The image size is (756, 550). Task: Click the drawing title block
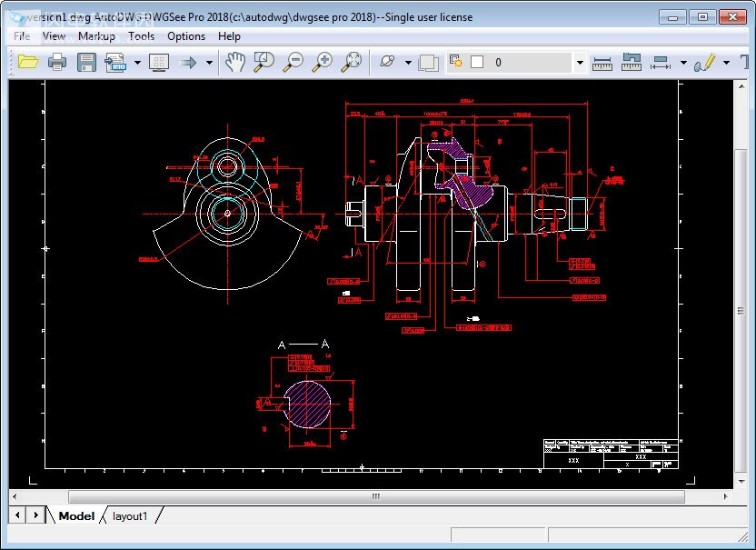pyautogui.click(x=611, y=454)
